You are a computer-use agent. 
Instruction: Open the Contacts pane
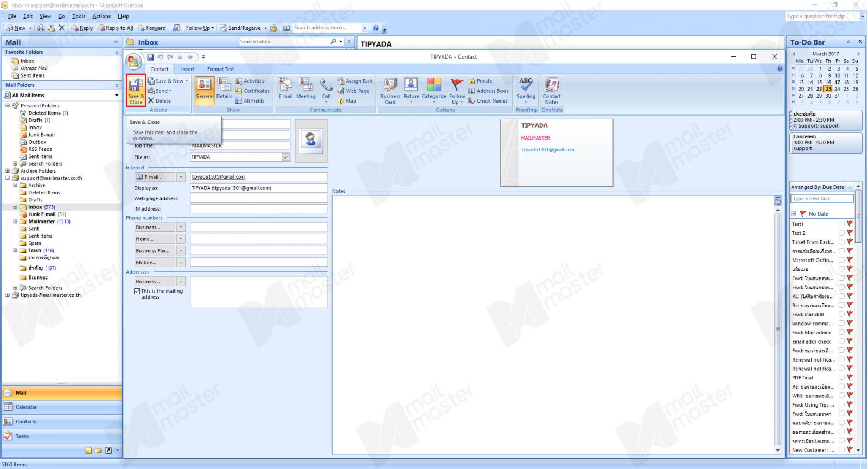point(61,422)
